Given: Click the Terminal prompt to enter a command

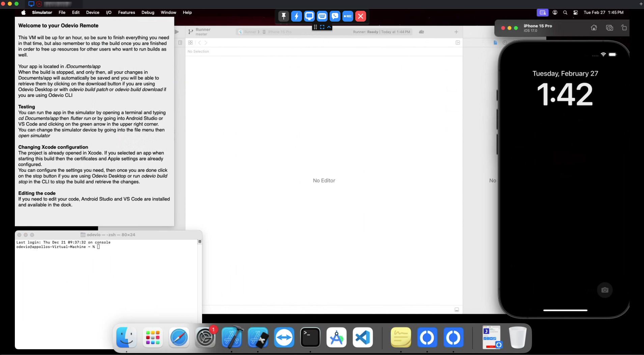Looking at the screenshot, I should 99,247.
